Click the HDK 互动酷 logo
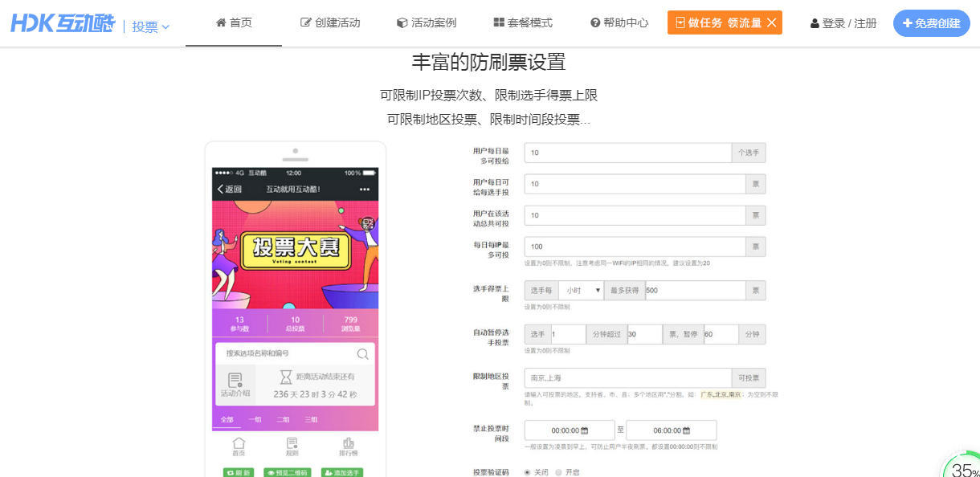Viewport: 980px width, 477px height. coord(63,24)
